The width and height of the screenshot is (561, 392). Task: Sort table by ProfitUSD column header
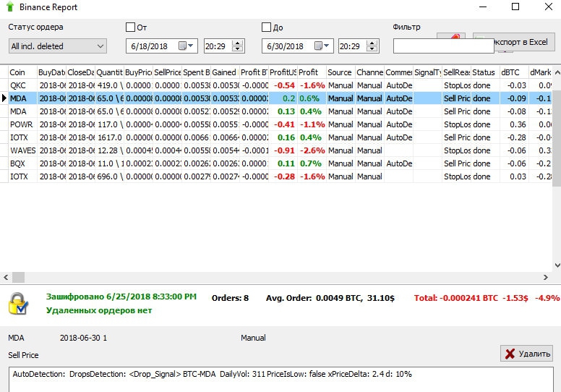[x=283, y=72]
